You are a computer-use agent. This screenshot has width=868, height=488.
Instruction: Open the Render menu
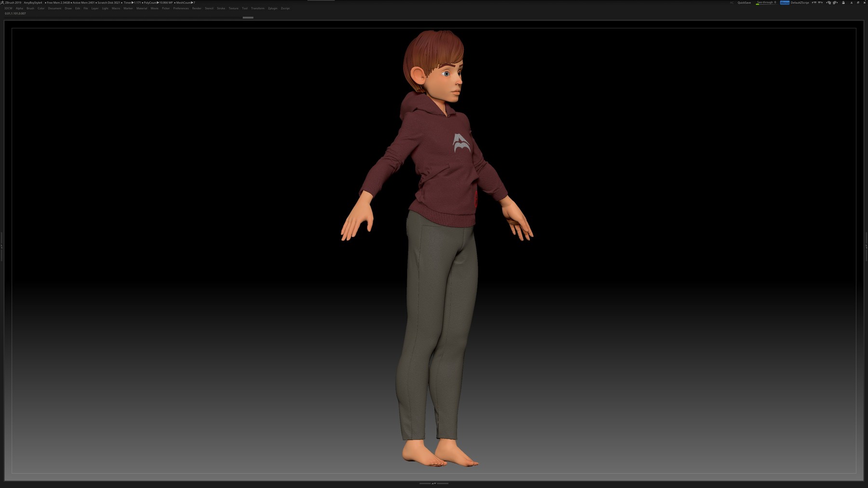197,8
